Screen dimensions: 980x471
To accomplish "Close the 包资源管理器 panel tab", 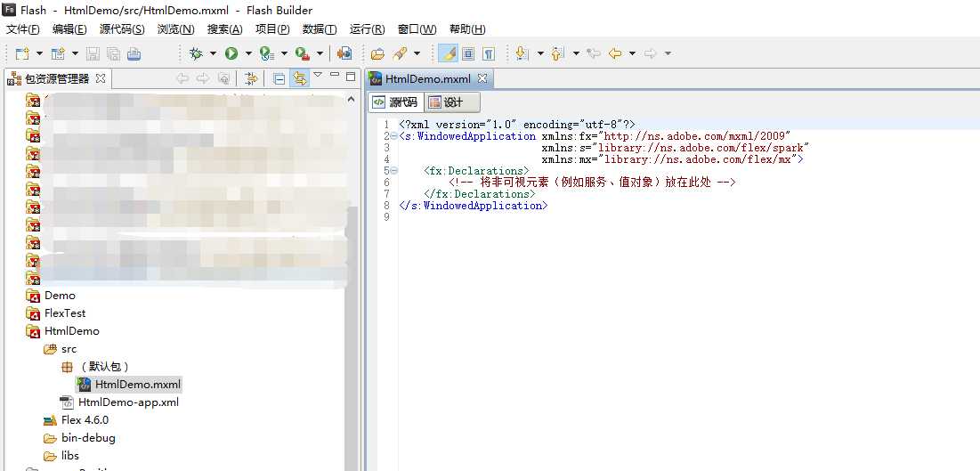I will tap(101, 79).
